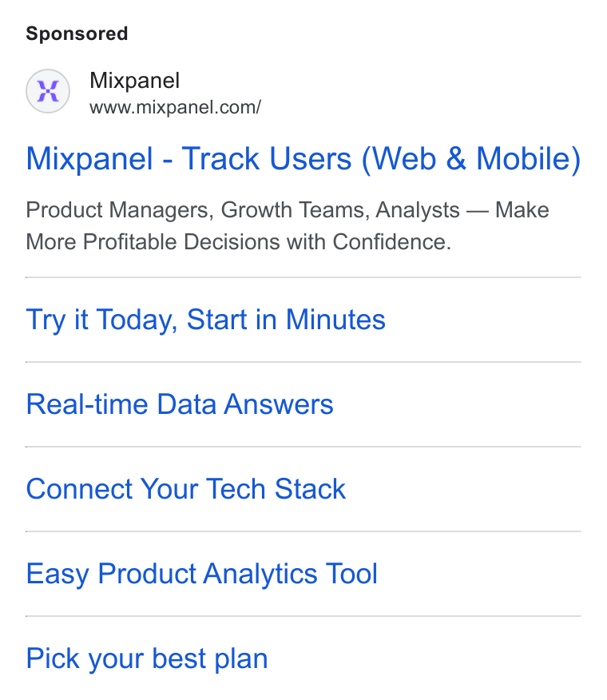Click the Mixpanel advertiser name

point(134,81)
